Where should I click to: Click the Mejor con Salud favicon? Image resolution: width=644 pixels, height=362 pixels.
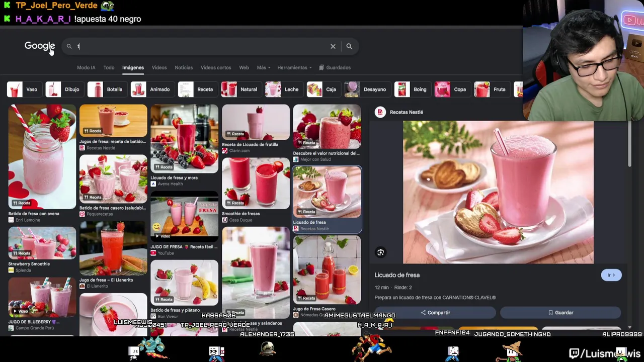tap(296, 159)
